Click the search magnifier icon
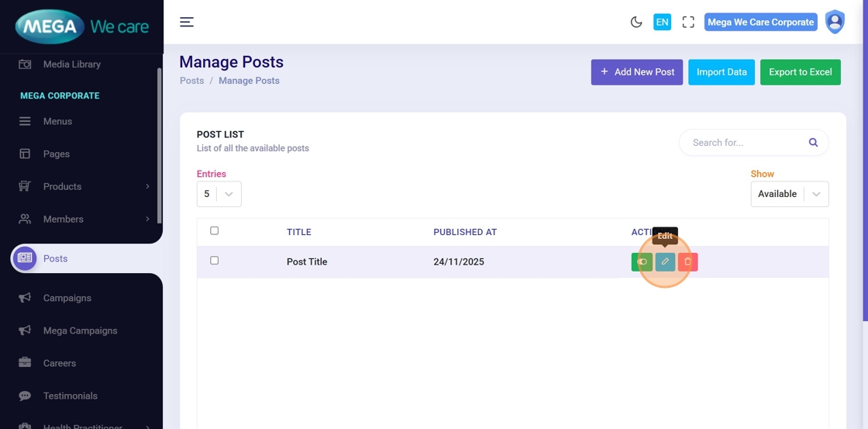This screenshot has height=429, width=868. [813, 143]
